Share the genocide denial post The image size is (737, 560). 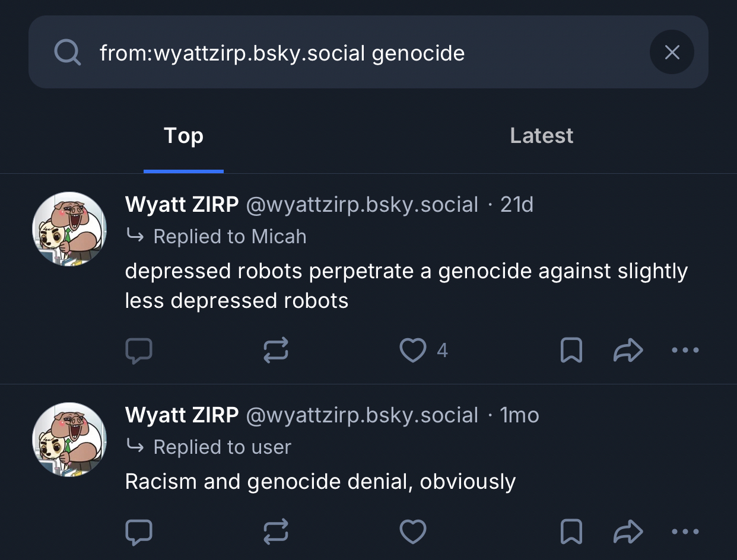[x=628, y=532]
